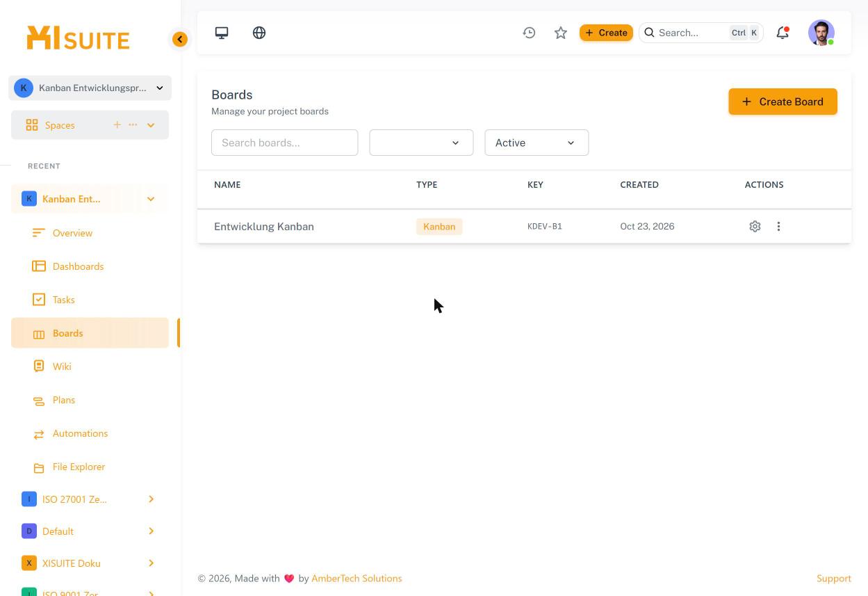Click the KDEV-B1 board key
This screenshot has height=596, width=868.
(545, 227)
